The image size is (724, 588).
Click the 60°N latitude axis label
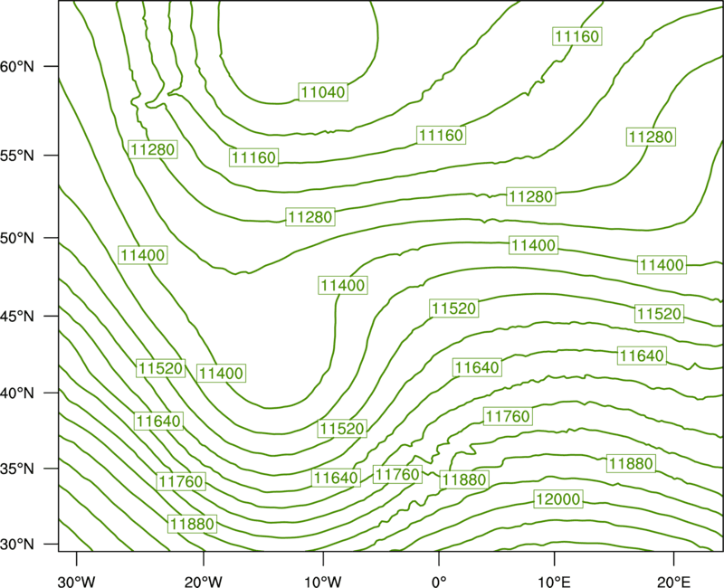[x=17, y=66]
